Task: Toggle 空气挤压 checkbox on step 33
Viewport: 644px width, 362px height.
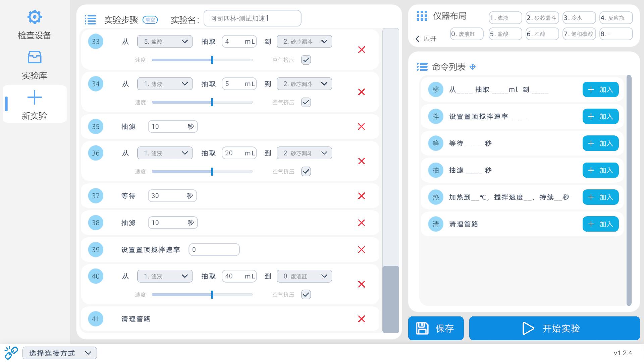Action: 305,60
